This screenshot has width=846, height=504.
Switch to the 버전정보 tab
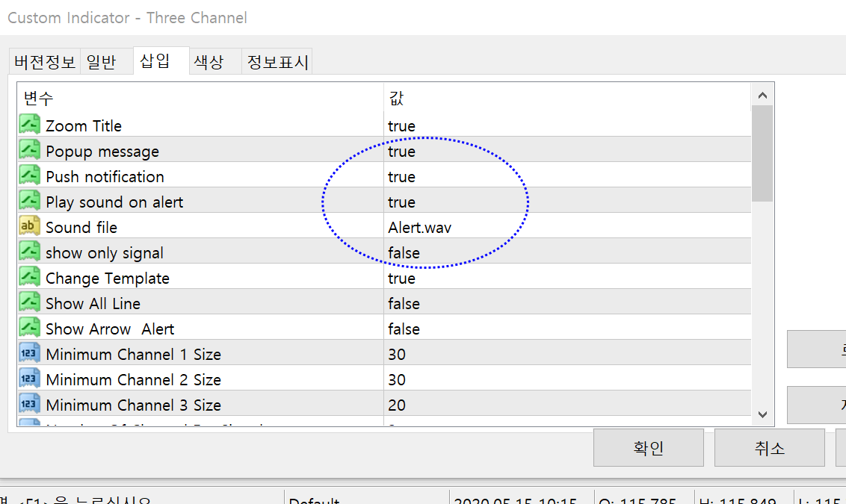[x=45, y=62]
